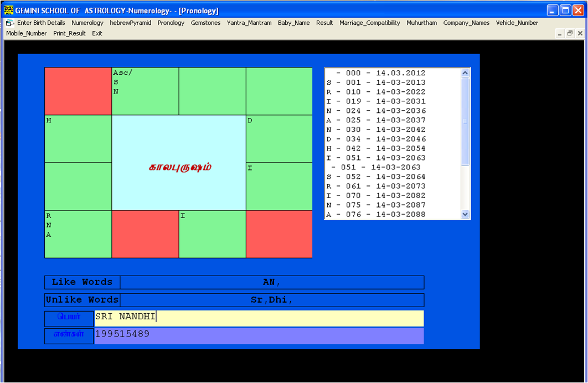Select Pronology in the menu bar
This screenshot has width=588, height=383.
(x=171, y=23)
